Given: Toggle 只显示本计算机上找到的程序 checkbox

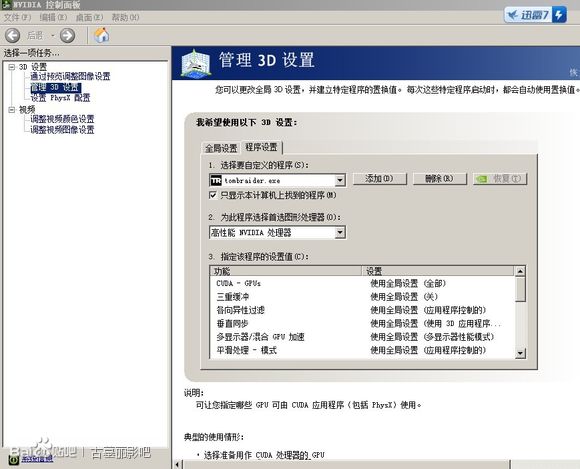Looking at the screenshot, I should coord(213,195).
